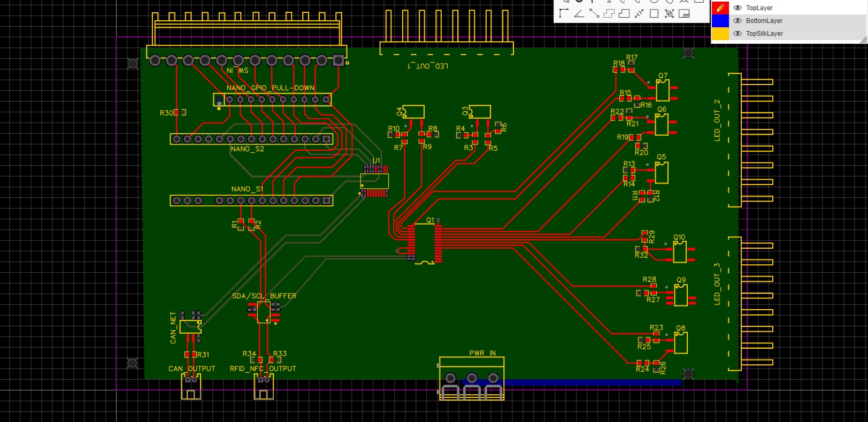Select the protractor angle tool

(x=579, y=13)
